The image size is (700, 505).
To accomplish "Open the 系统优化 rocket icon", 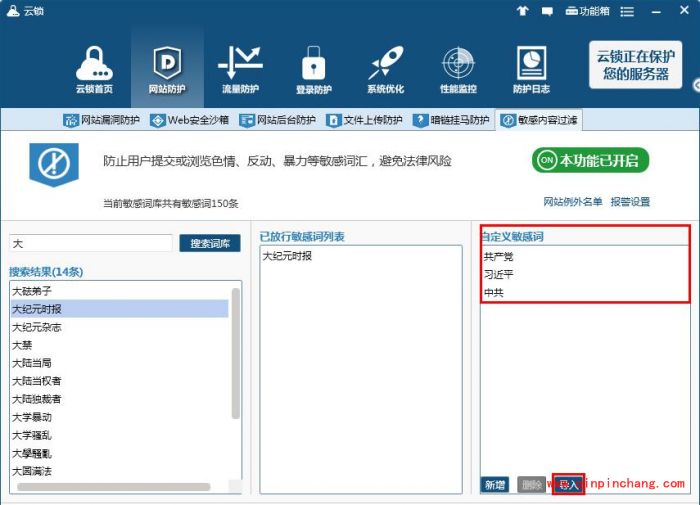I will 386,70.
